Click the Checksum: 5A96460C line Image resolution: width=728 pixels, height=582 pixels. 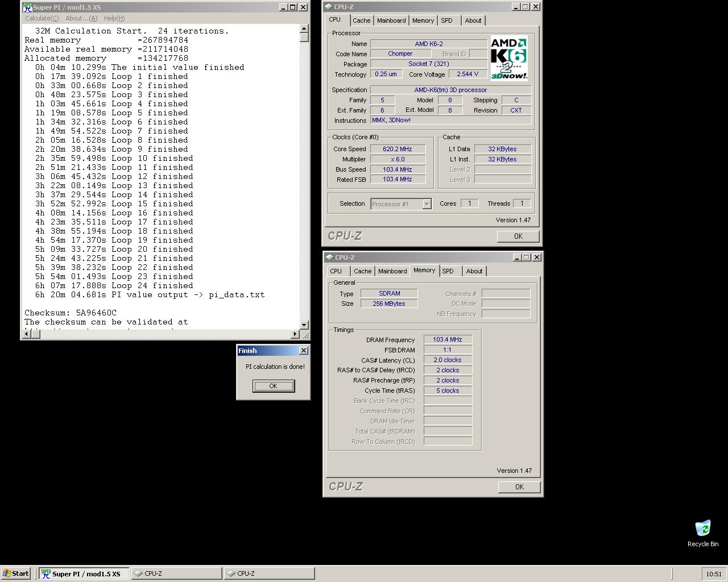click(x=71, y=313)
